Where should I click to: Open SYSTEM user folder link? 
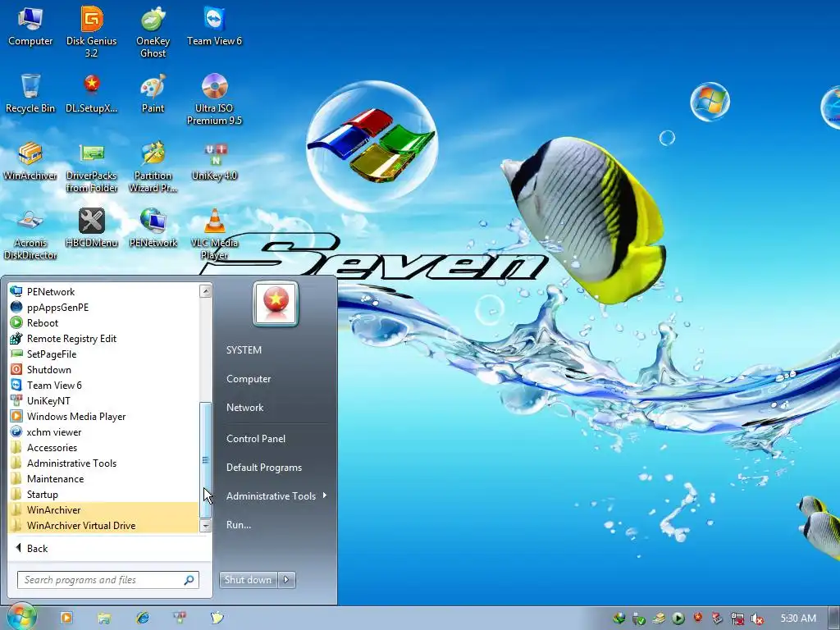tap(244, 349)
